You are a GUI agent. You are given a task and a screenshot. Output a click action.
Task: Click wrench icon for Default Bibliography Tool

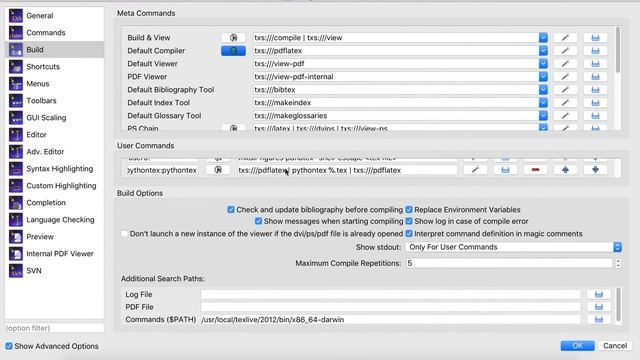[x=565, y=90]
